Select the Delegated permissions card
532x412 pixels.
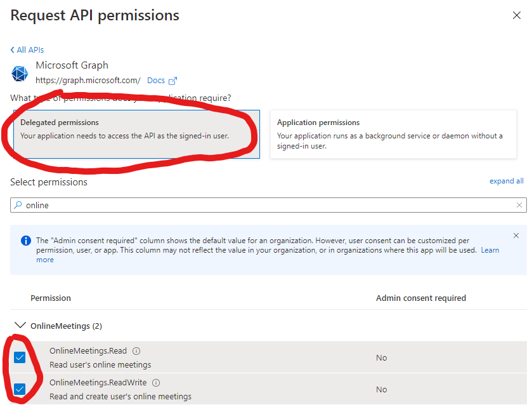[136, 134]
